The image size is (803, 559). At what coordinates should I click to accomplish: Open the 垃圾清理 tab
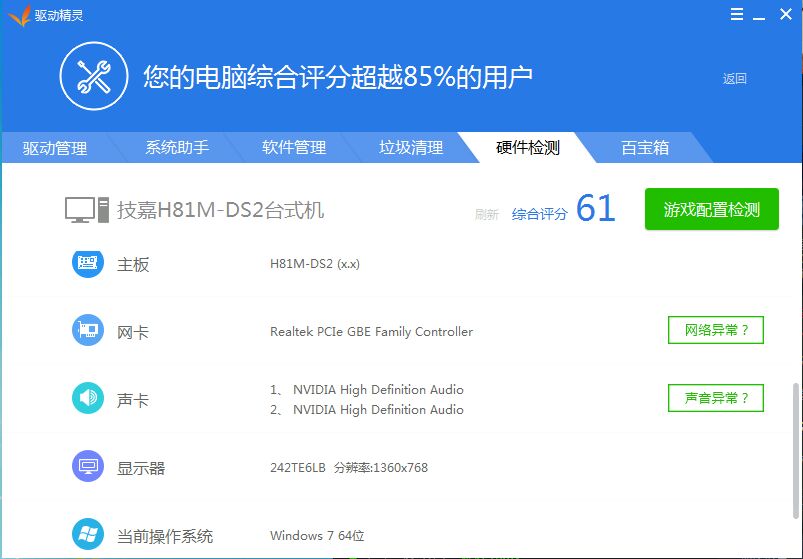[411, 147]
